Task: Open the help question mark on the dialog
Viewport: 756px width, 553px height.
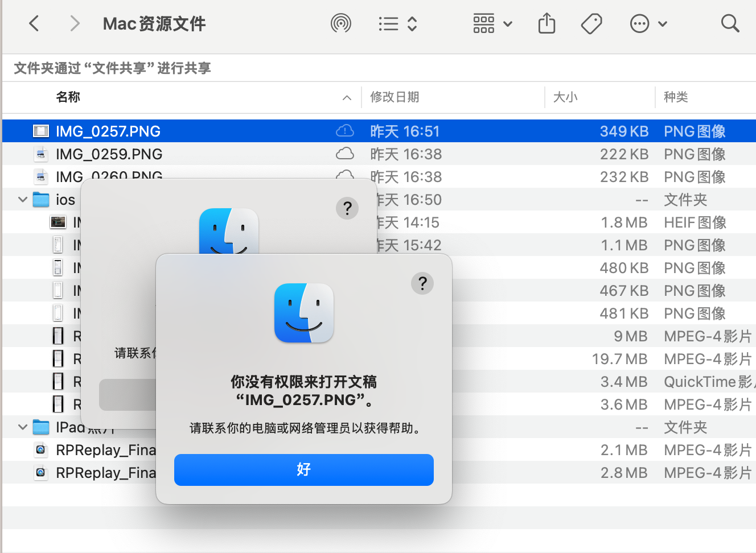Action: 422,283
